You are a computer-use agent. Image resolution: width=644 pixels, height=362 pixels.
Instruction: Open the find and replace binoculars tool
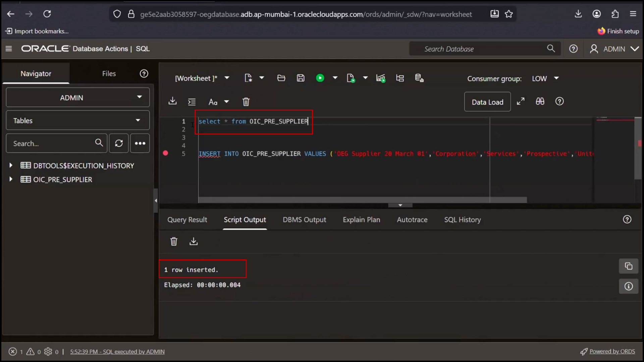(x=540, y=101)
